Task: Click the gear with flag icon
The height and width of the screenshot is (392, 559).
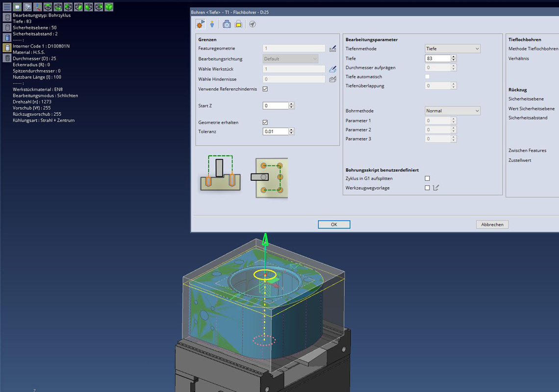Action: [200, 24]
